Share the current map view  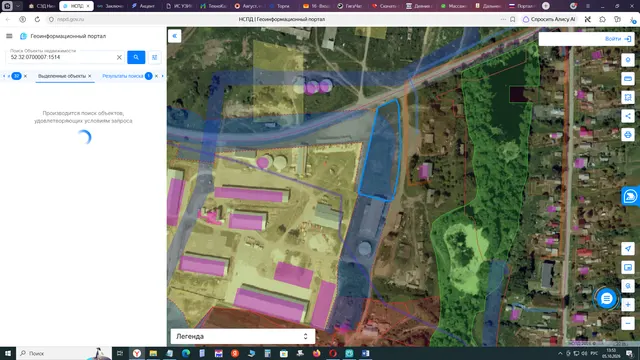click(628, 116)
